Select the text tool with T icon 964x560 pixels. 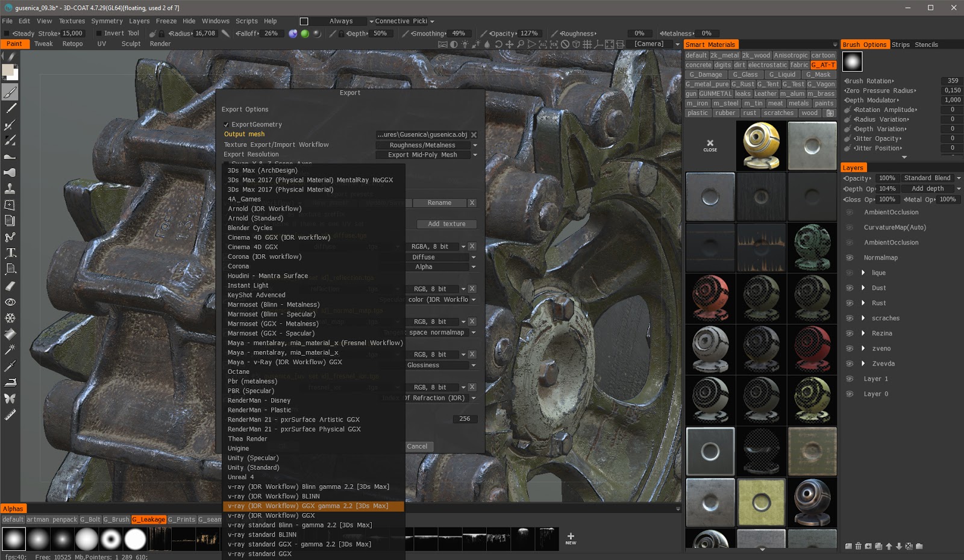click(10, 253)
